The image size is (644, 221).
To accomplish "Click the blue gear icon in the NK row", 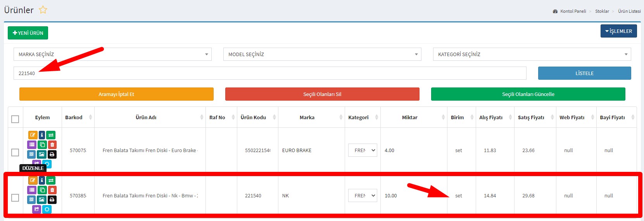I will 47,209.
